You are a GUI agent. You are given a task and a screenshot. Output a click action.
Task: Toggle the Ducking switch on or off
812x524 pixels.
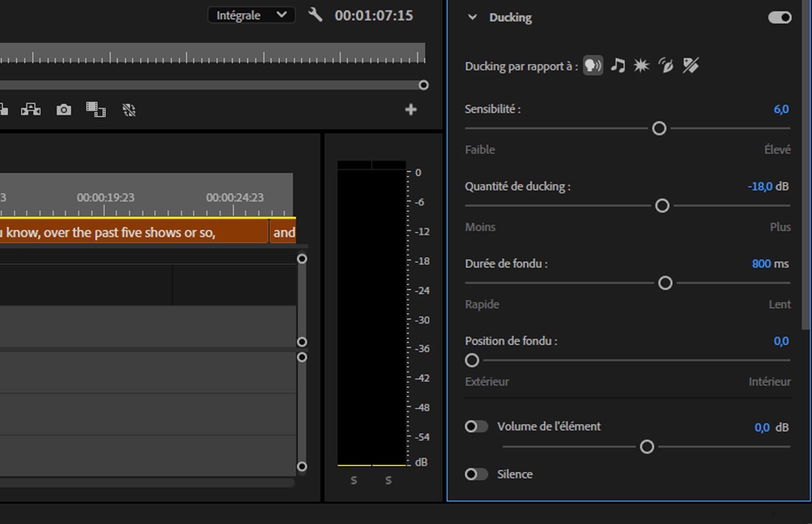tap(778, 17)
